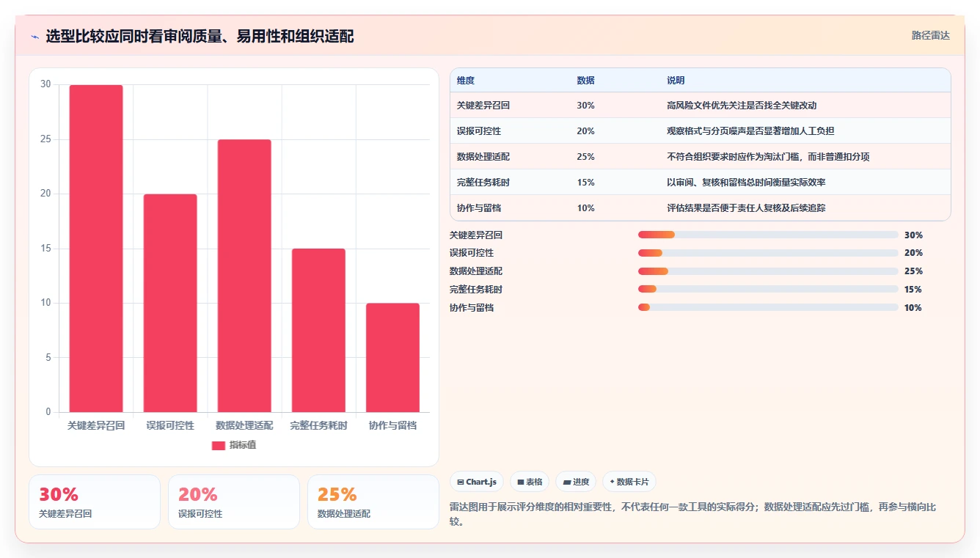Select the 数据处理适配 table row cell
The height and width of the screenshot is (558, 980).
483,157
